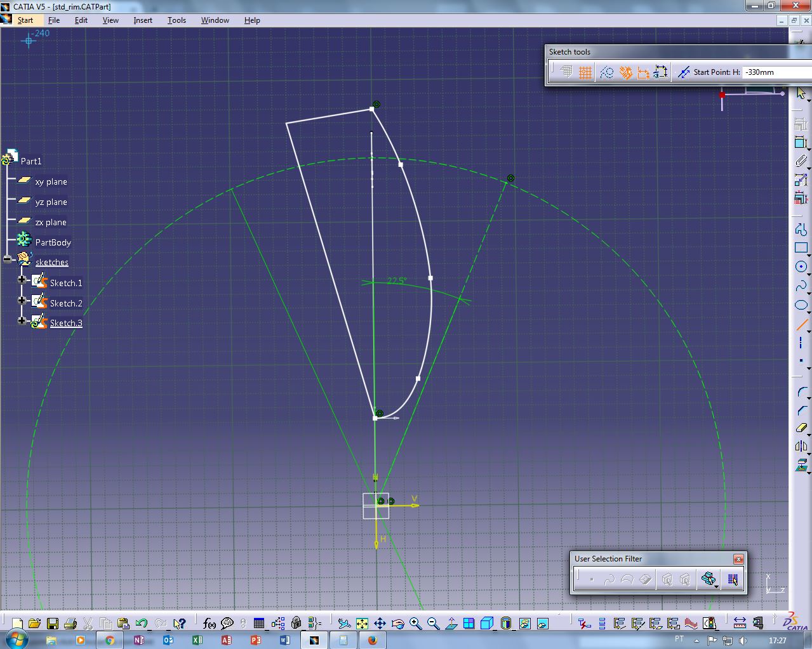Toggle automatic dimensional constraints icon

[661, 72]
